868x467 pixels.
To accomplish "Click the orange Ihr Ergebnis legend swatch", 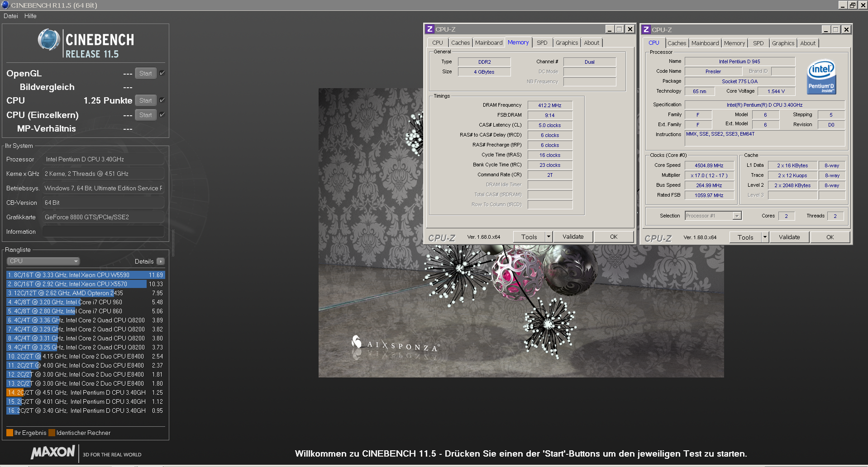I will (x=10, y=433).
